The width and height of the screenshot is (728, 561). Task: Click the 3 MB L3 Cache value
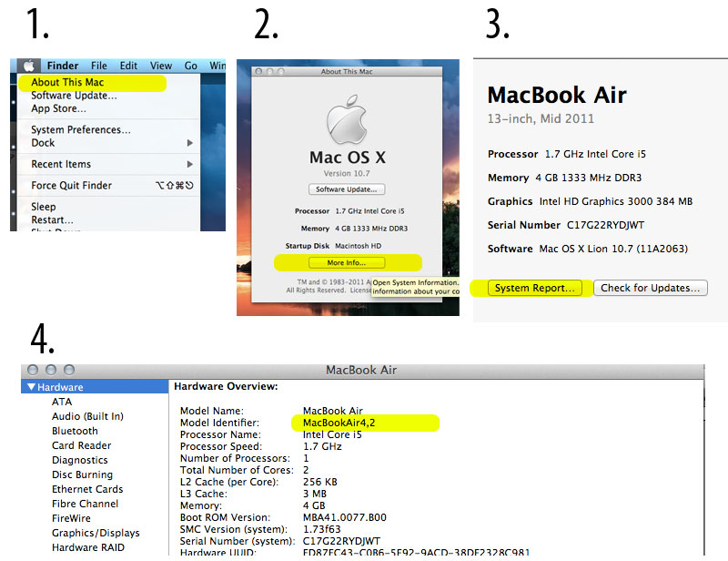(314, 494)
